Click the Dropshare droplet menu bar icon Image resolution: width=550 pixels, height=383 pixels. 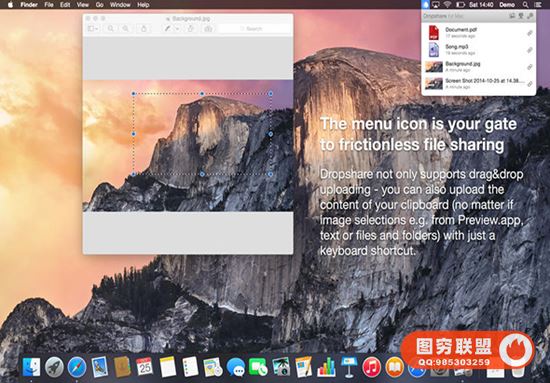tap(425, 5)
